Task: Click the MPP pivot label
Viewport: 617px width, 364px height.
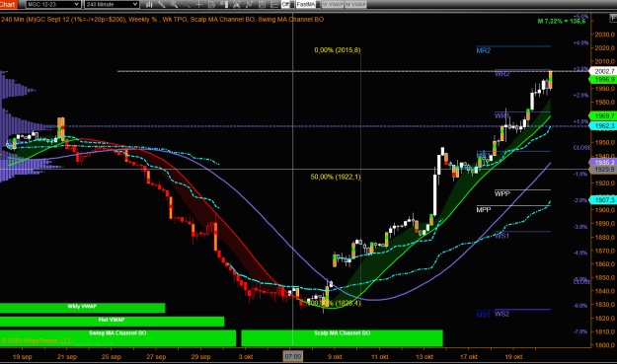Action: pos(484,210)
